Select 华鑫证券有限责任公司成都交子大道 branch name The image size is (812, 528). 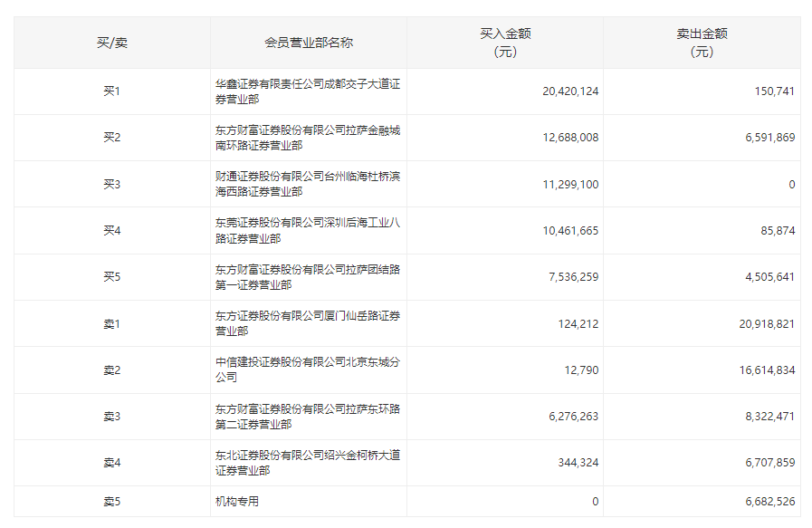click(308, 91)
